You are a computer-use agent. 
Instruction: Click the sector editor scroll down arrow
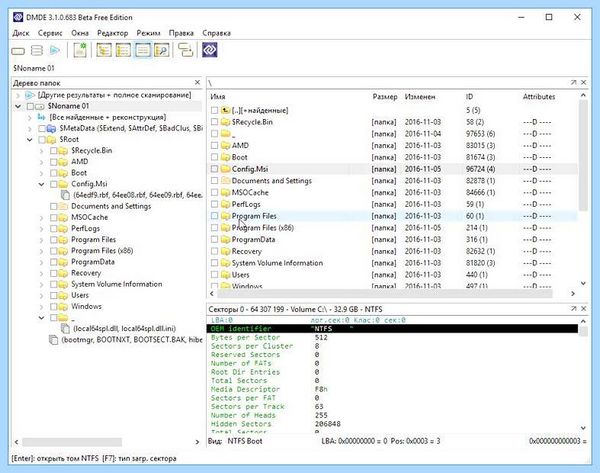(x=583, y=428)
